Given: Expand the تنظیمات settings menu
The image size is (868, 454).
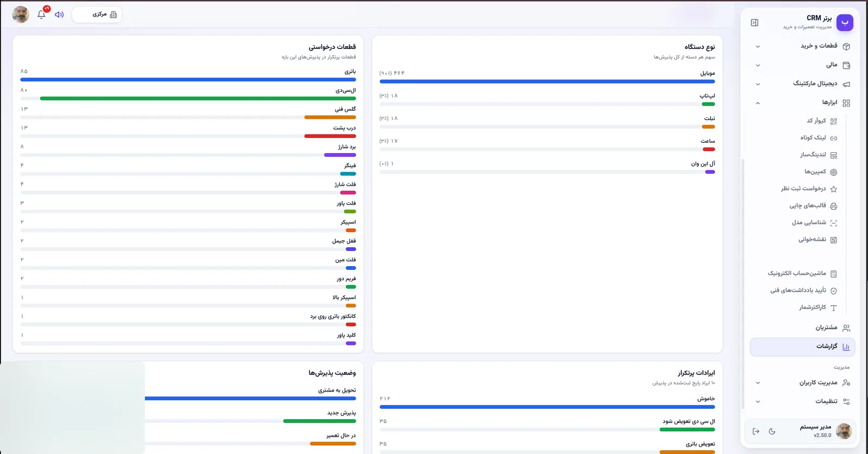Looking at the screenshot, I should 803,401.
